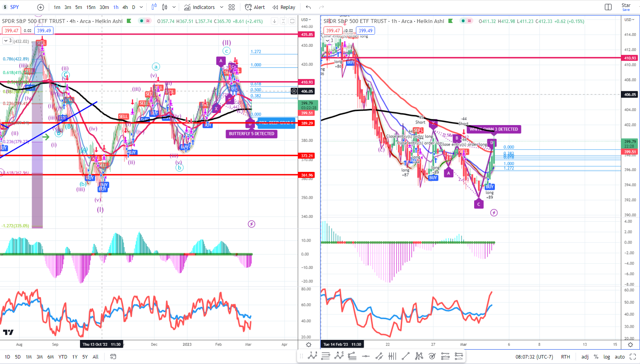640x364 pixels.
Task: Set date range to All
Action: click(96, 357)
